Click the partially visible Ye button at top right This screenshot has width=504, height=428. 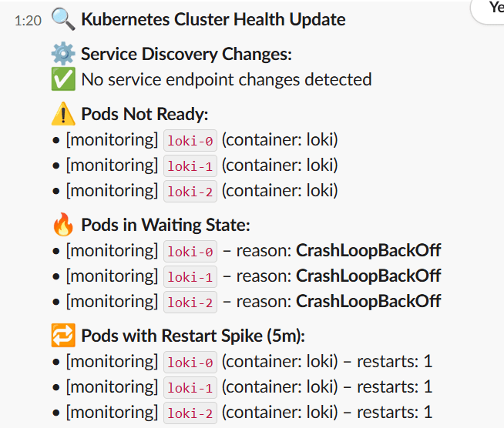point(487,12)
